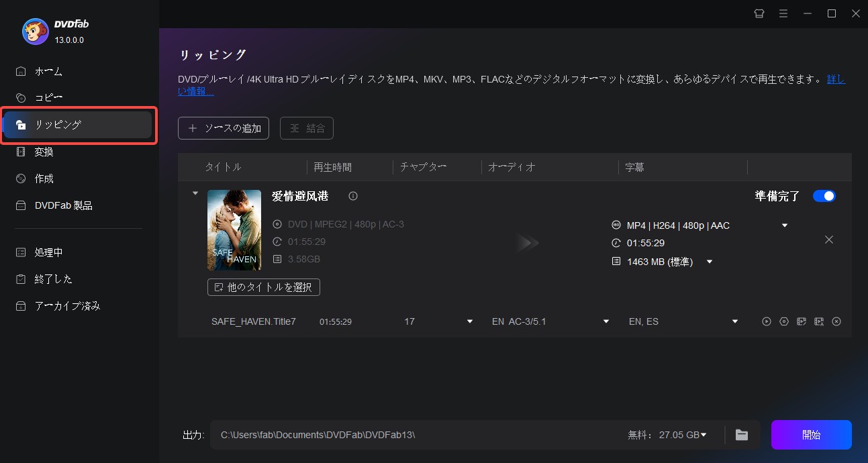Viewport: 868px width, 463px height.
Task: Play preview of the SAFE_HAVEN title
Action: click(766, 321)
